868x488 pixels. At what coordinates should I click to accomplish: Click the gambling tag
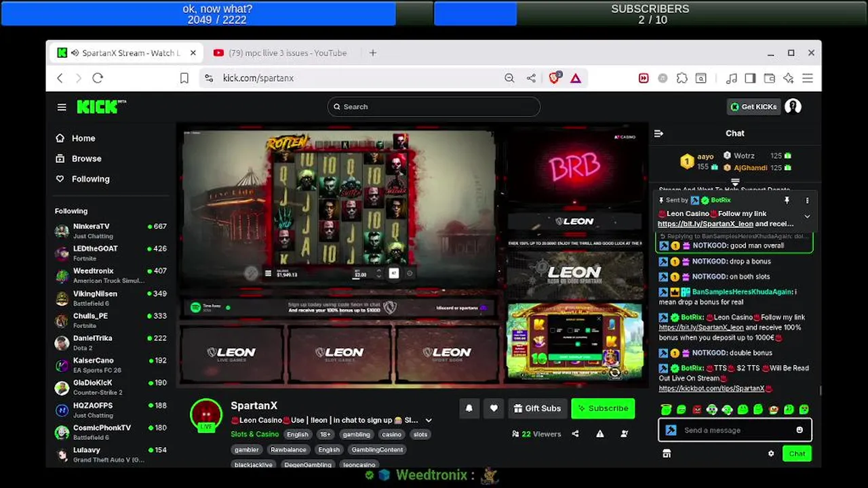point(356,434)
